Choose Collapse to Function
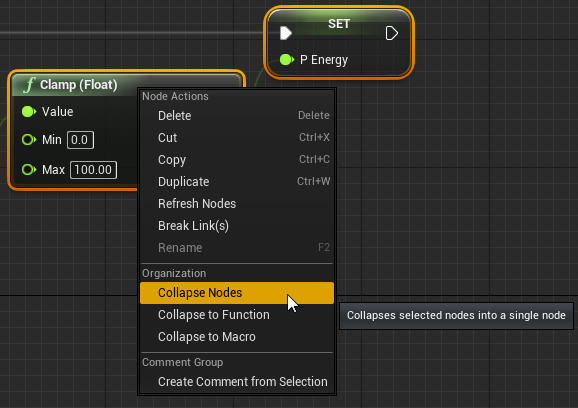Viewport: 578px width, 408px height. 237,315
